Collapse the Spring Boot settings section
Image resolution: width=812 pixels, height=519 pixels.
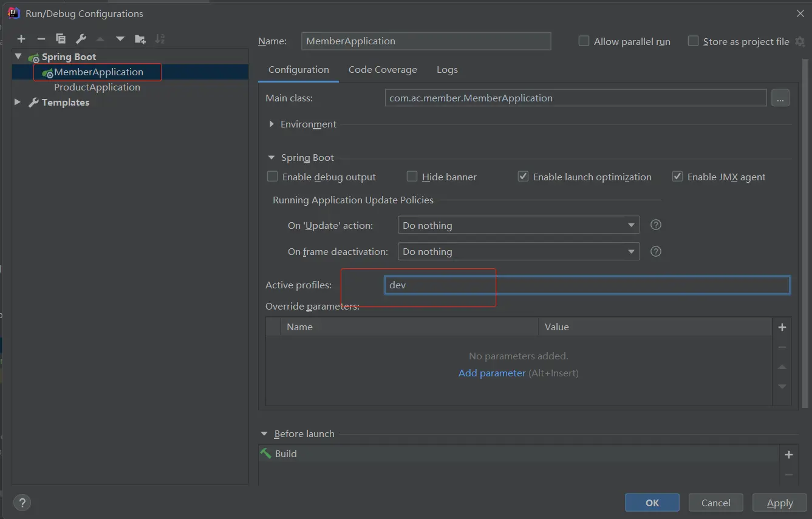271,157
